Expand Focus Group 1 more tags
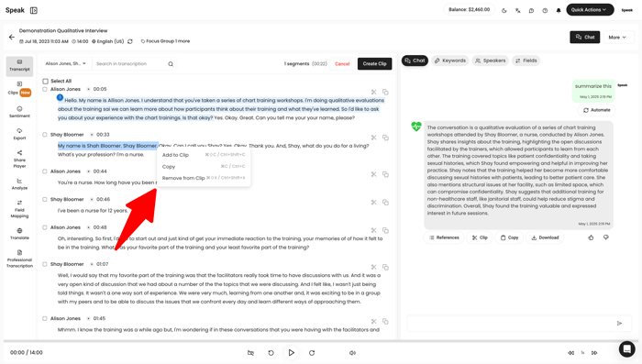This screenshot has height=364, width=642. (165, 41)
